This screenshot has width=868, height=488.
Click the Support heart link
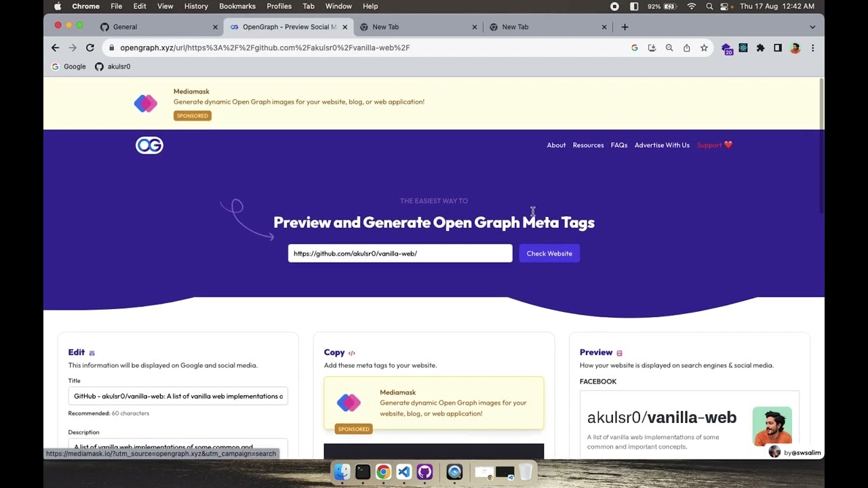(715, 145)
